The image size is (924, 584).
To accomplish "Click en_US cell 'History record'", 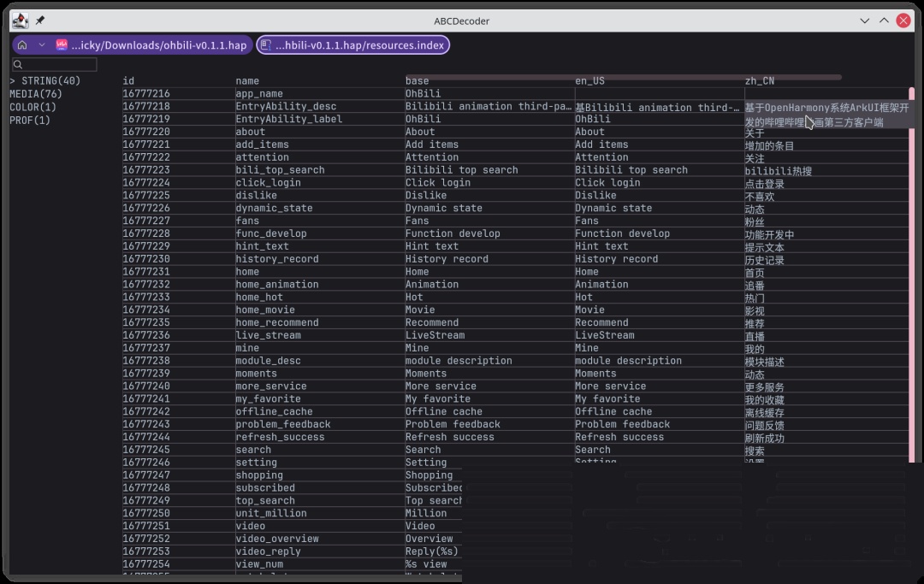I will tap(616, 259).
